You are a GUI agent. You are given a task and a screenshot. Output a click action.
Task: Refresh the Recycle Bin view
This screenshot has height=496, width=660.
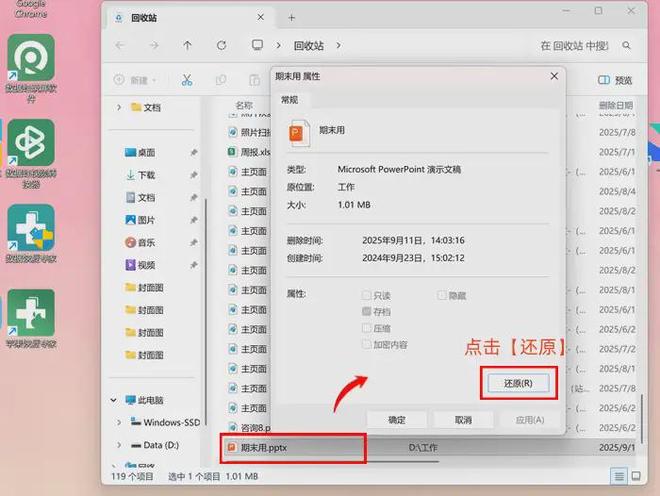point(221,45)
